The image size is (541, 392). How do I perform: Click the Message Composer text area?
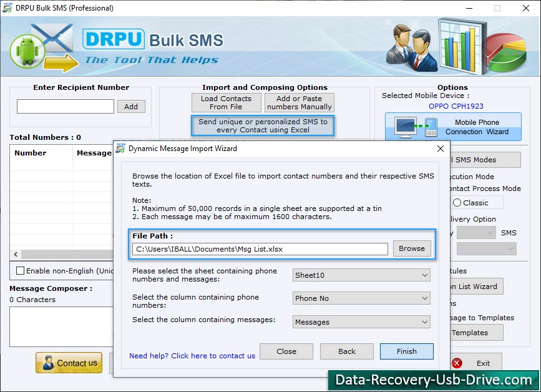(x=61, y=326)
